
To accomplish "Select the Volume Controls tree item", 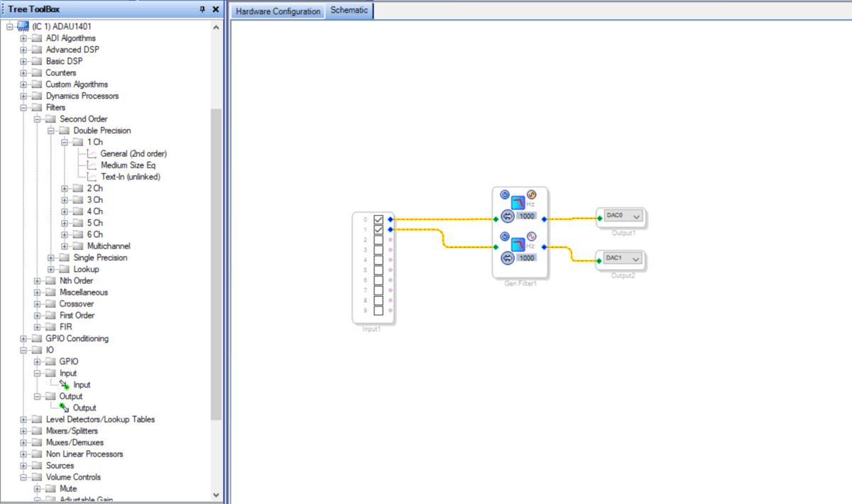I will coord(73,477).
